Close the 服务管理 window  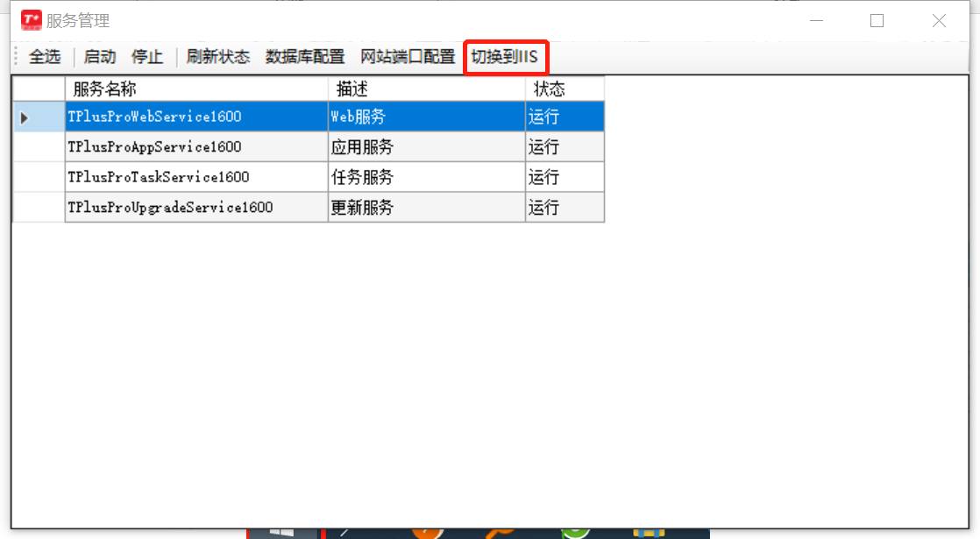click(x=939, y=21)
